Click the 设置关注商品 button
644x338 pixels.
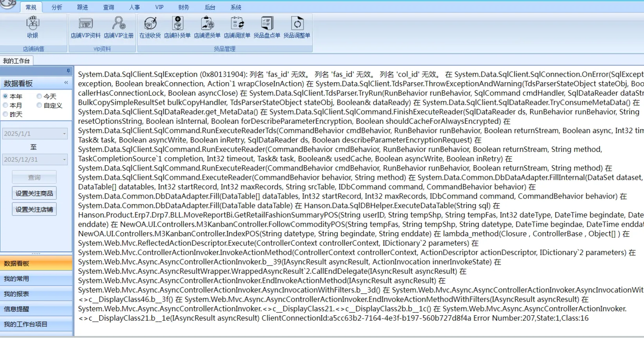(x=34, y=193)
